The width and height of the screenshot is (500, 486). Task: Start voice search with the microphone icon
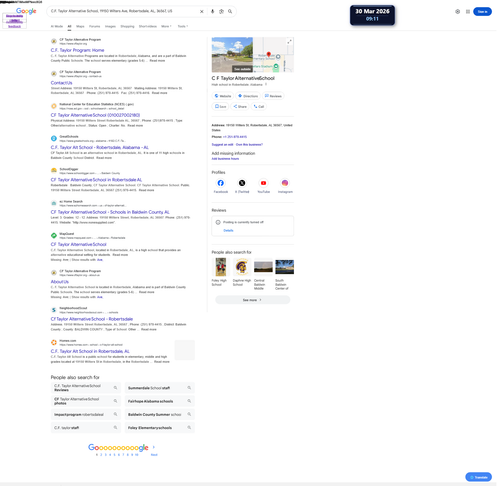point(212,11)
